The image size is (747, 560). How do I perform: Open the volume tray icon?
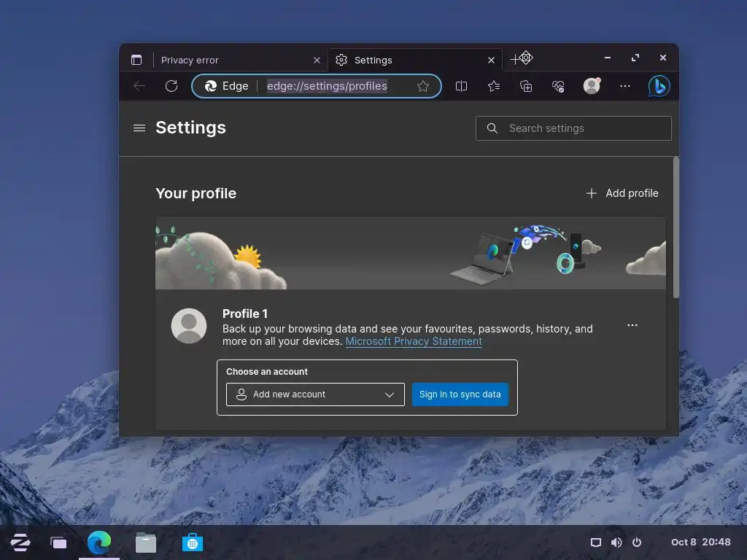pos(616,542)
